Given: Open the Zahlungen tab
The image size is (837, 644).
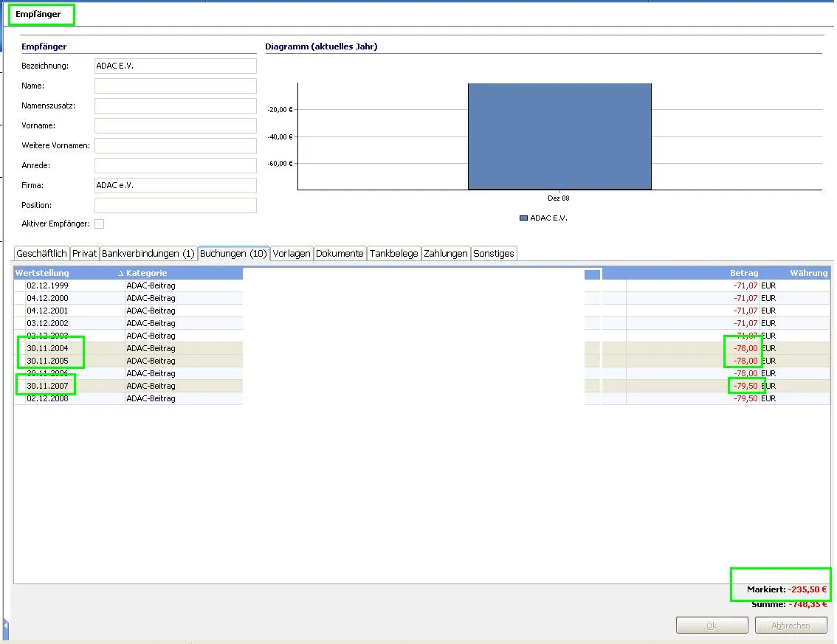Looking at the screenshot, I should tap(446, 253).
